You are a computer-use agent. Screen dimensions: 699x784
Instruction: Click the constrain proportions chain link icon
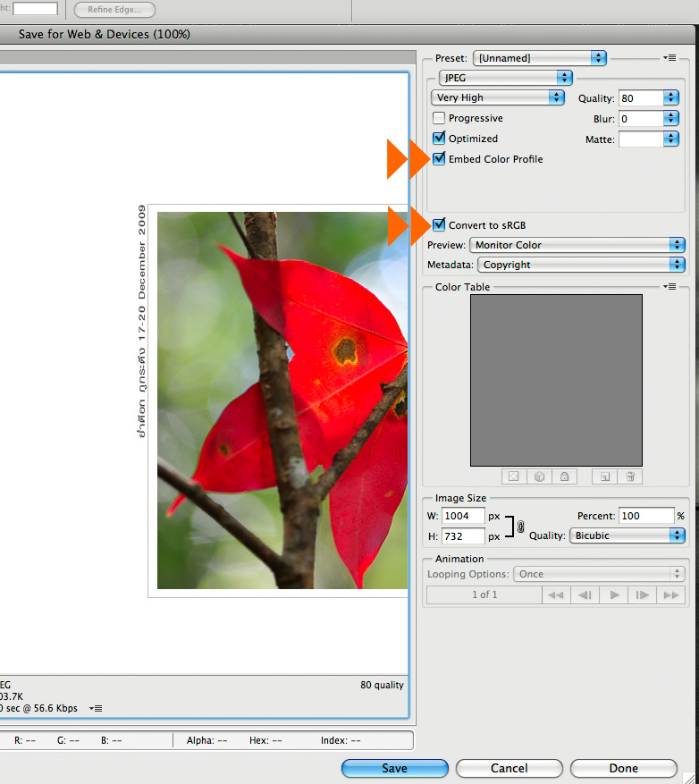pyautogui.click(x=521, y=527)
